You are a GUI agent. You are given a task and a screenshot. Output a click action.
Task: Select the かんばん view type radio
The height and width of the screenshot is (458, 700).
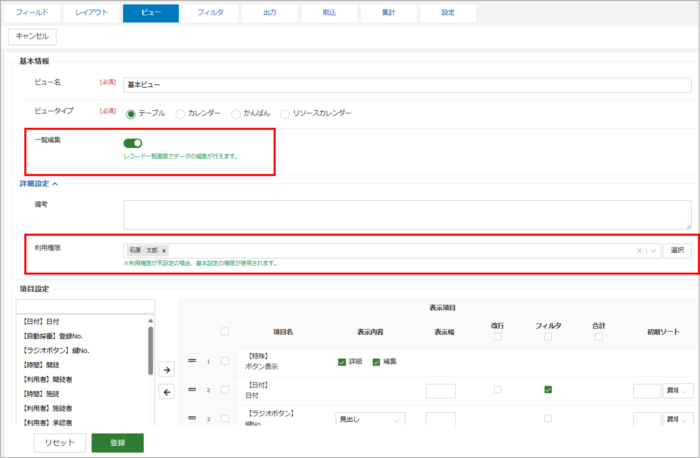[236, 114]
